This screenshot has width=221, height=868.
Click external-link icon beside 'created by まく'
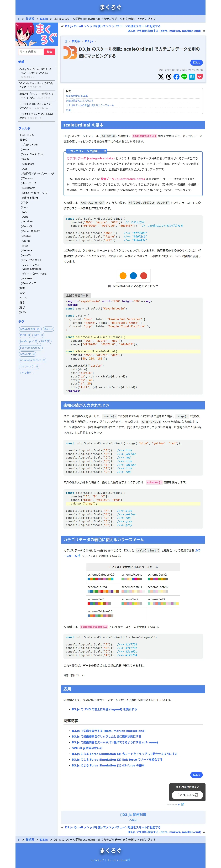click(x=183, y=804)
